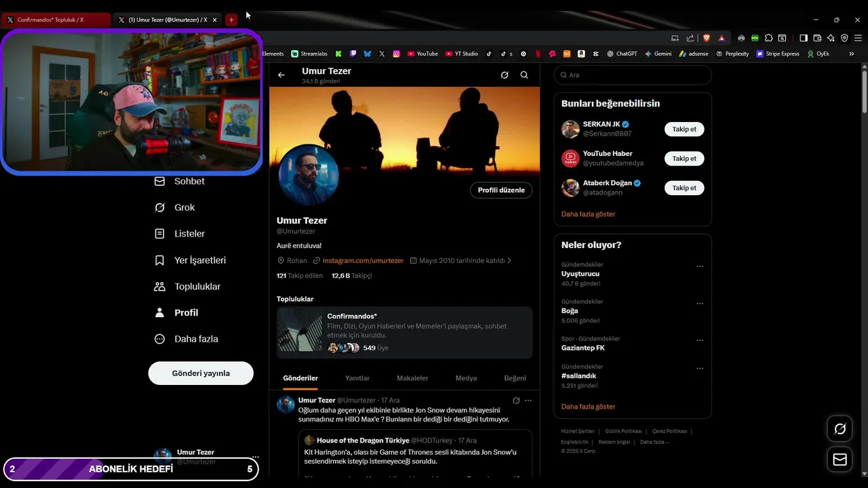The image size is (868, 488).
Task: View 121 Takip edilen list
Action: (300, 276)
